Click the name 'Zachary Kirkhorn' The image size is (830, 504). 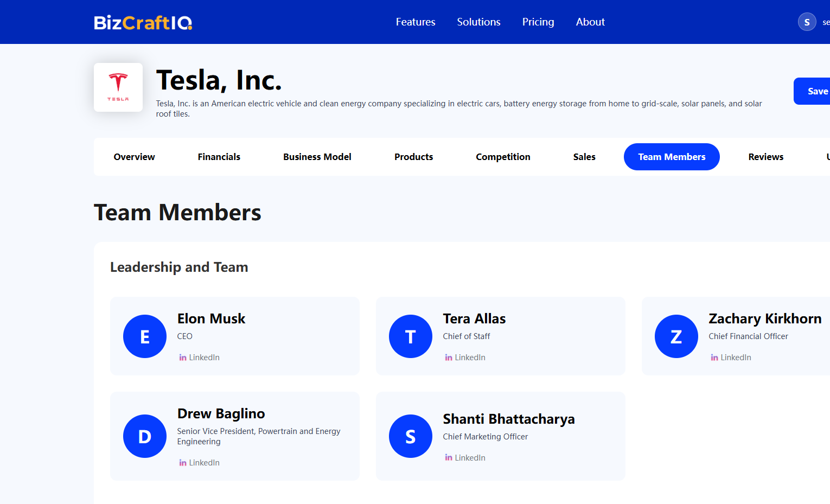tap(765, 318)
